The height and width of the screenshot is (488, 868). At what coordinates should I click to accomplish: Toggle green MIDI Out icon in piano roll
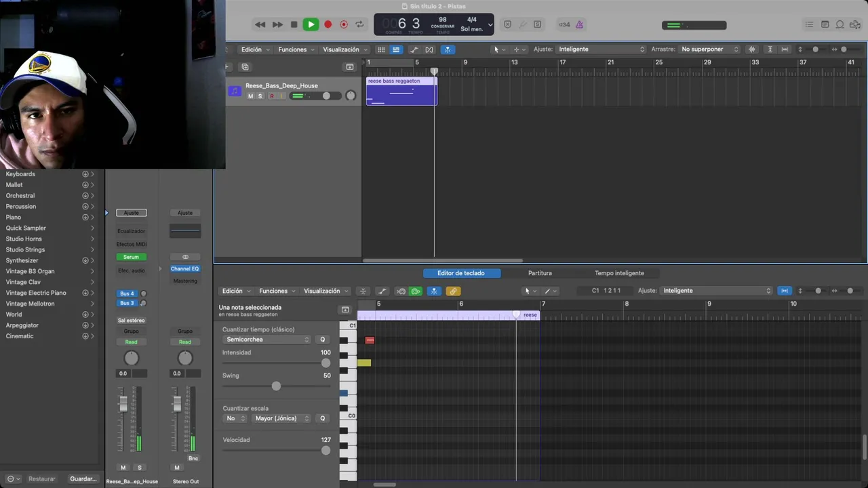(416, 291)
